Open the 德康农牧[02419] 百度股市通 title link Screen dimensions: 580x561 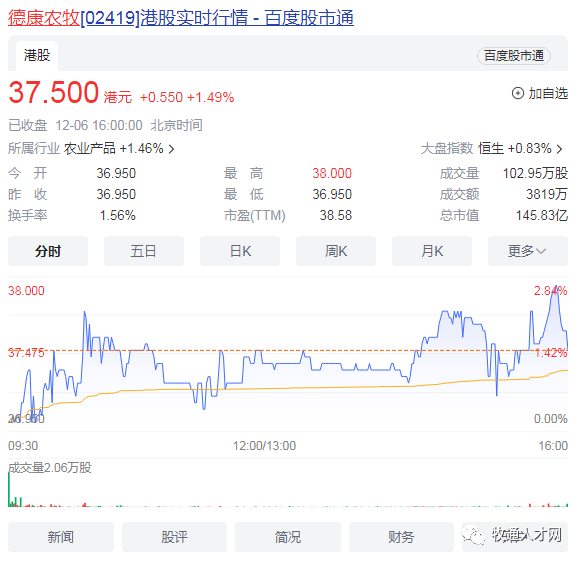(x=181, y=17)
